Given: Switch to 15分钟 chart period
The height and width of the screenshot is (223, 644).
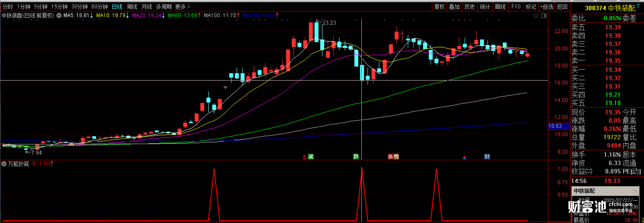Looking at the screenshot, I should pyautogui.click(x=59, y=7).
